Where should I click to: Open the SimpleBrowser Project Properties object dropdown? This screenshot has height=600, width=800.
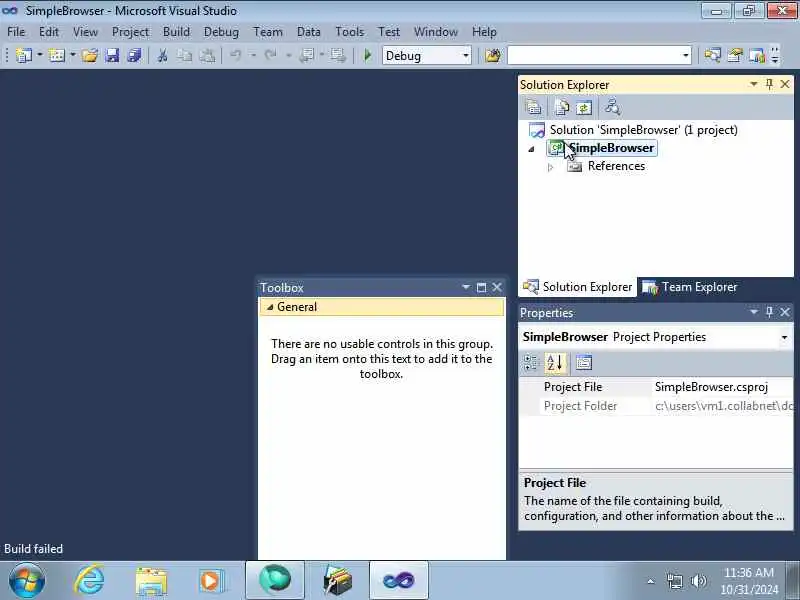784,337
